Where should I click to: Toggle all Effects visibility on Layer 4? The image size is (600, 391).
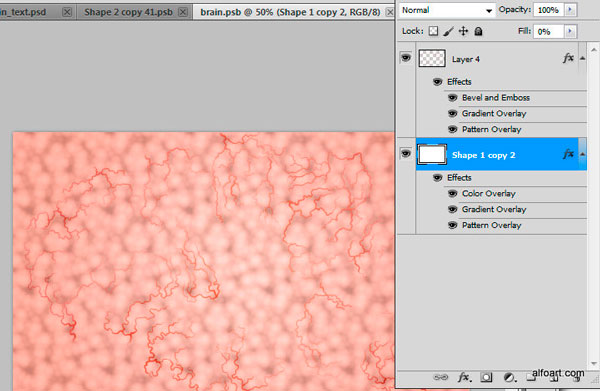click(x=437, y=82)
